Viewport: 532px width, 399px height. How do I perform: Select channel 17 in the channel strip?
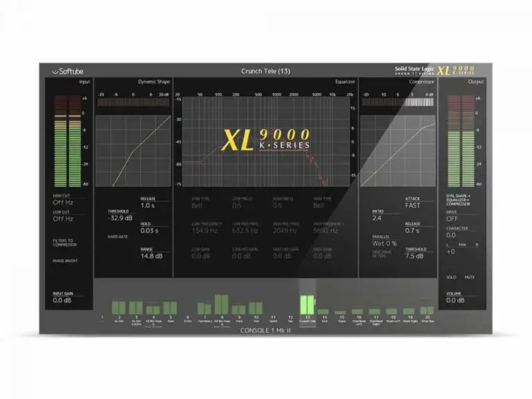tap(376, 316)
